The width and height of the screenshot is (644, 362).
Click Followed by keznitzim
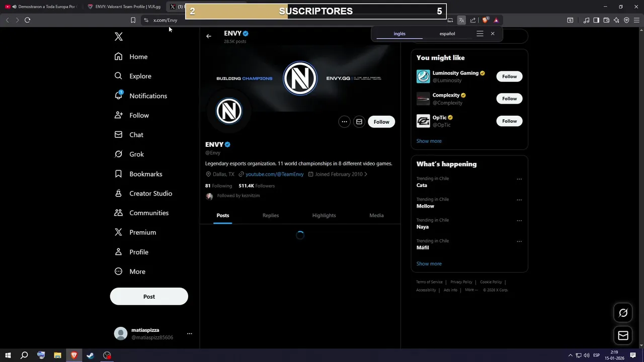pos(238,196)
